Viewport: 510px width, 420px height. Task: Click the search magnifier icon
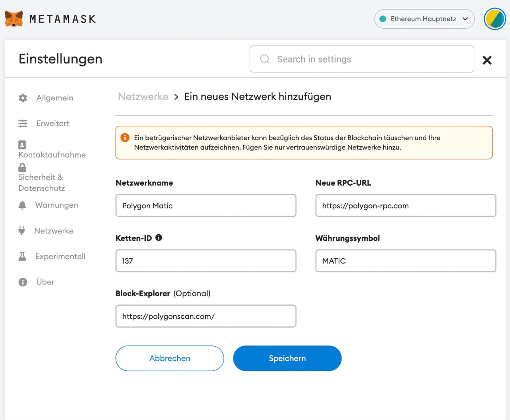[x=265, y=59]
